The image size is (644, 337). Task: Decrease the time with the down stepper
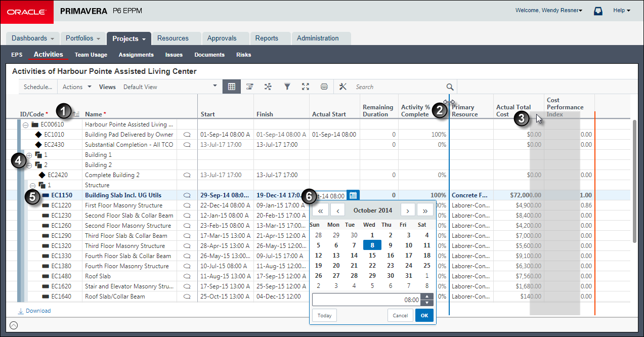pos(427,303)
